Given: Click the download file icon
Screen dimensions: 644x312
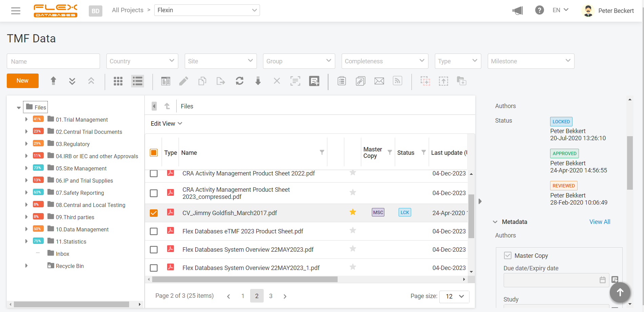Looking at the screenshot, I should click(258, 81).
